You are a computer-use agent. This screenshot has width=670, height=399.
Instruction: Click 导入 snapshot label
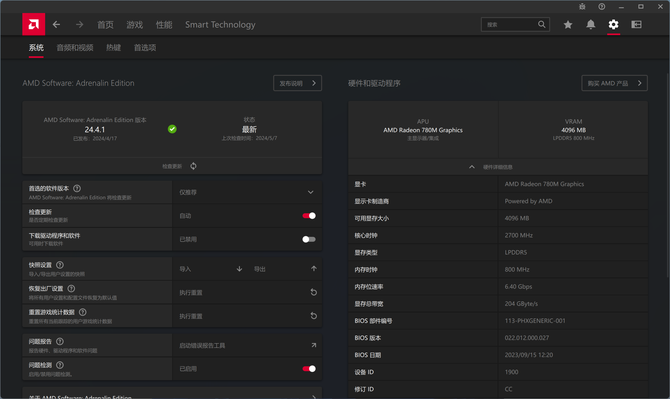pos(185,269)
